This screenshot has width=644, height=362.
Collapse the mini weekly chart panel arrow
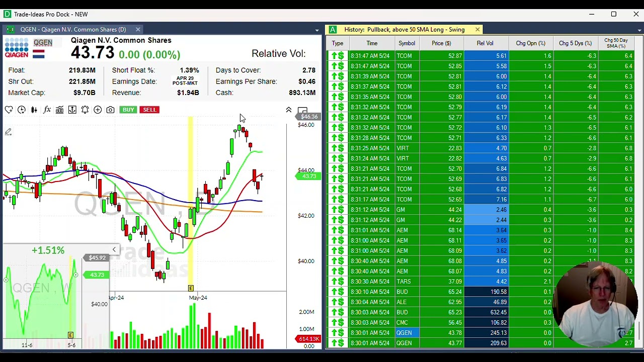click(114, 249)
